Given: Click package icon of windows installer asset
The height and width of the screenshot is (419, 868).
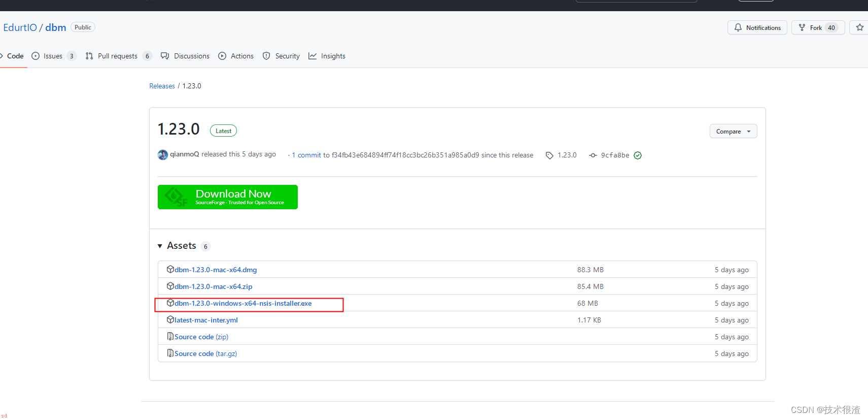Looking at the screenshot, I should point(170,303).
